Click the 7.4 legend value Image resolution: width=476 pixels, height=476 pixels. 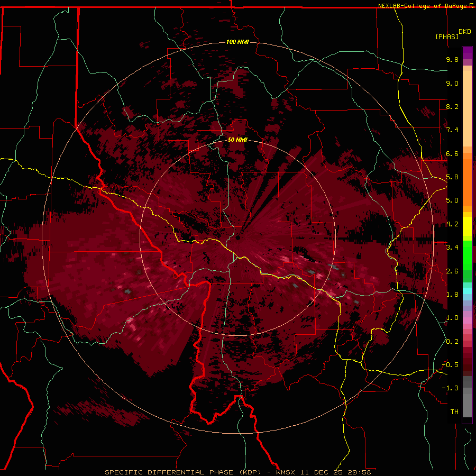tap(452, 130)
